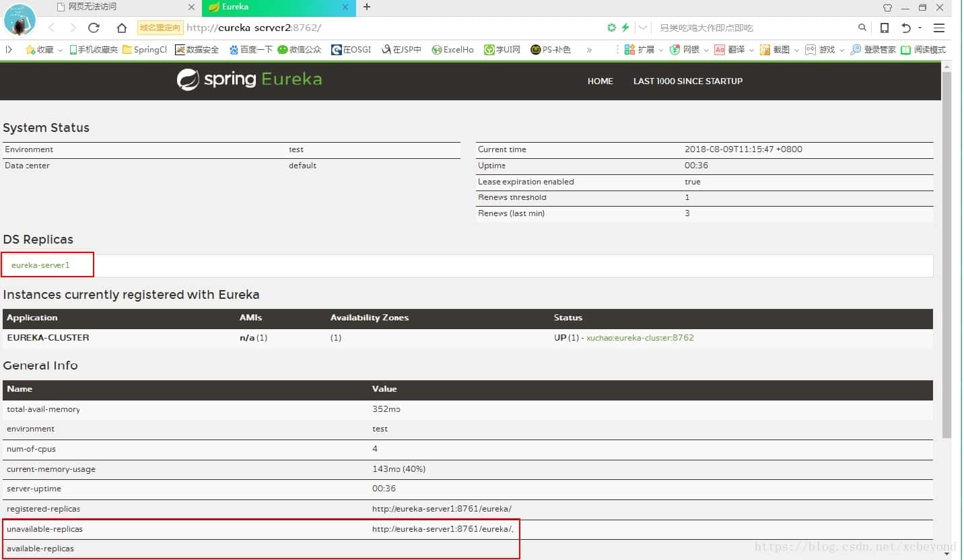Image resolution: width=964 pixels, height=560 pixels.
Task: Open the skin (shirt) icon
Action: pos(887,7)
